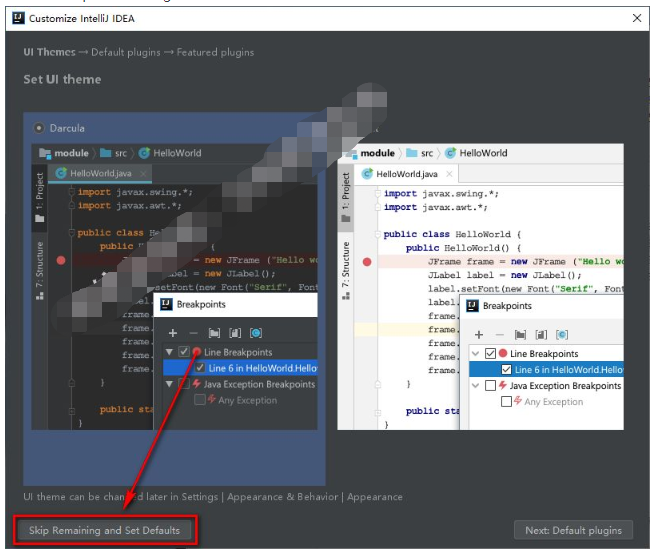Screen dimensions: 658x558
Task: Close the Customize IntelliJ IDEA dialog
Action: tap(637, 18)
